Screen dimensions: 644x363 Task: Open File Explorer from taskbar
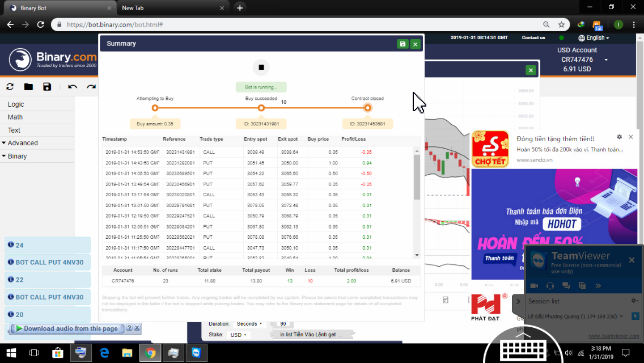128,353
